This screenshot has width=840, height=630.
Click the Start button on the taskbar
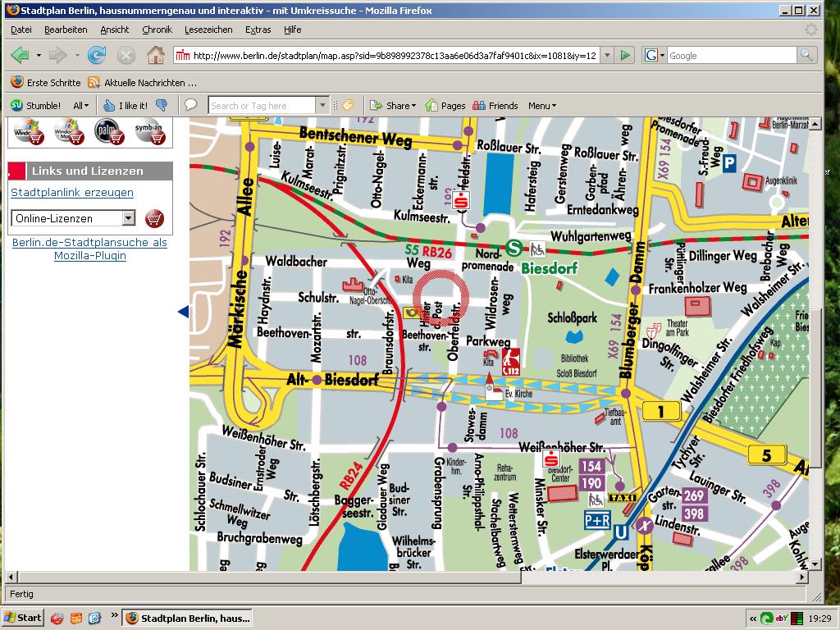pos(23,618)
